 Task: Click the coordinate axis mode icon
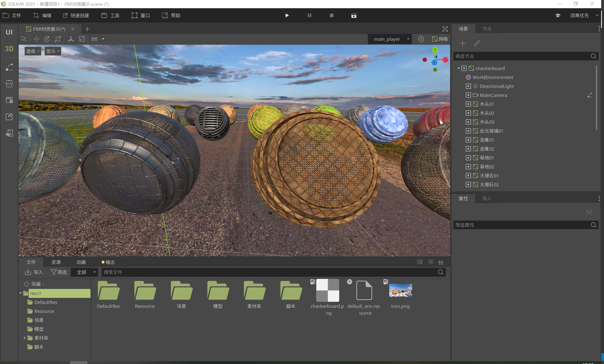[71, 39]
